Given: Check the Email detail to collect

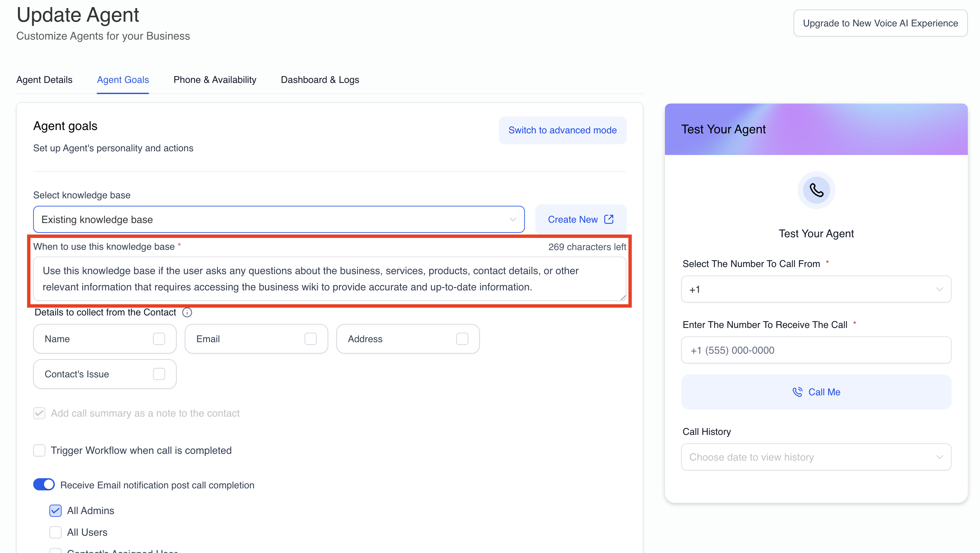Looking at the screenshot, I should [310, 339].
